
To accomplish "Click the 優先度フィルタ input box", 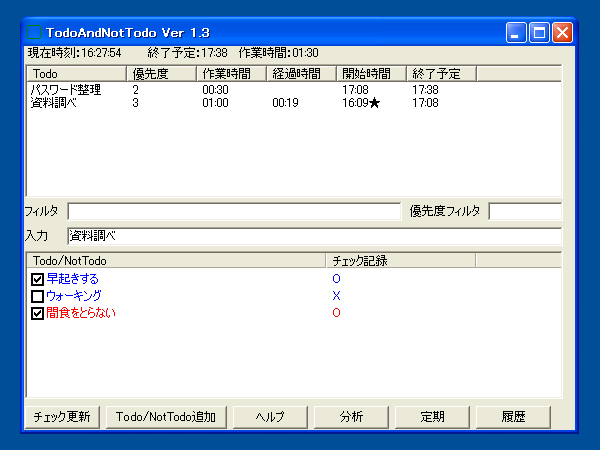I will point(524,211).
